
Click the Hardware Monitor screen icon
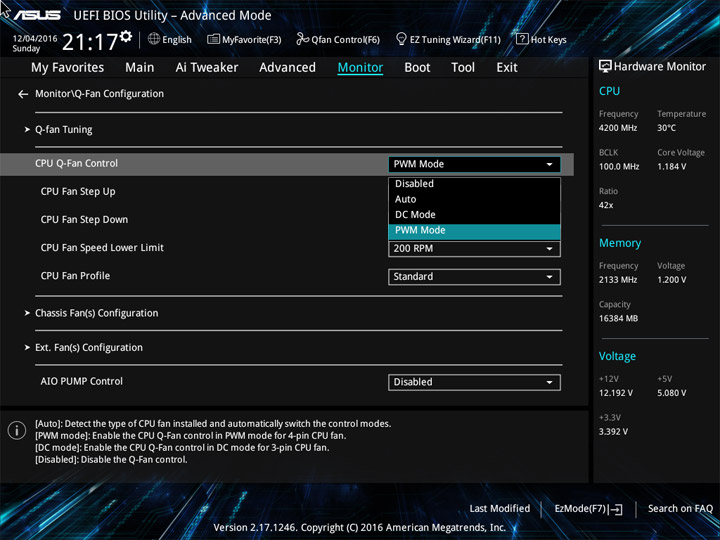click(x=605, y=67)
